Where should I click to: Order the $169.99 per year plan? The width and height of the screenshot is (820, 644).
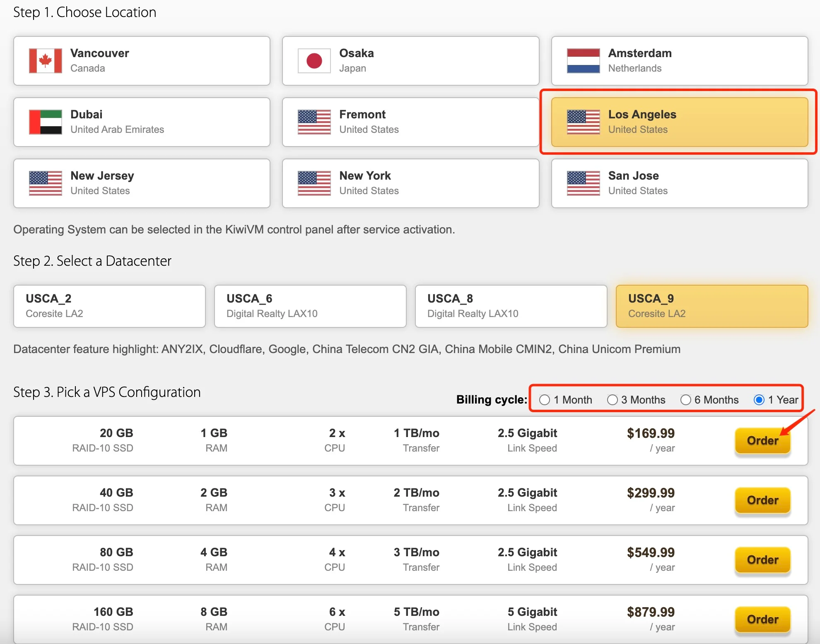click(x=762, y=441)
